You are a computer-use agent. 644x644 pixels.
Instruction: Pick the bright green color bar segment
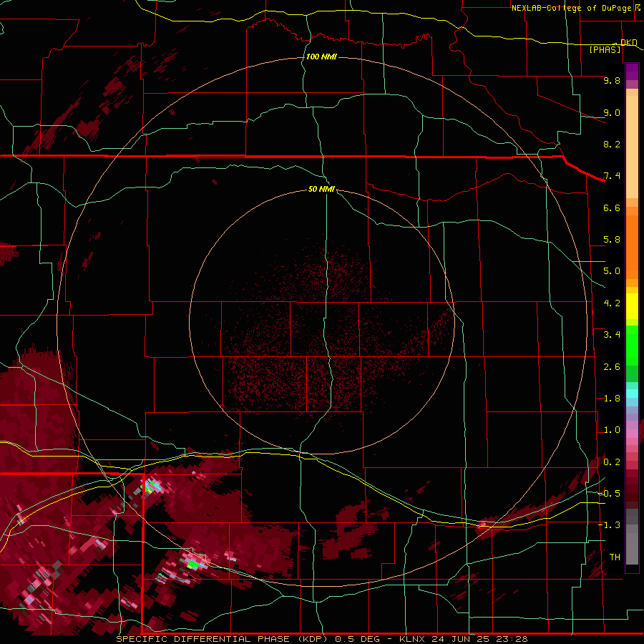tap(632, 346)
